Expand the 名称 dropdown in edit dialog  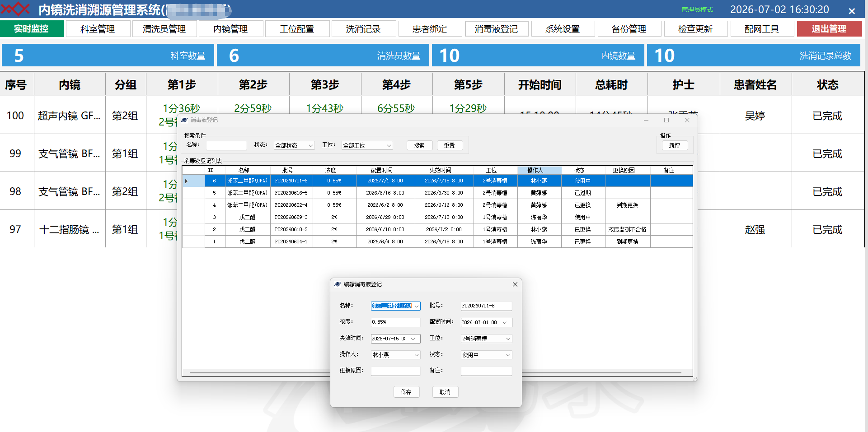[417, 306]
